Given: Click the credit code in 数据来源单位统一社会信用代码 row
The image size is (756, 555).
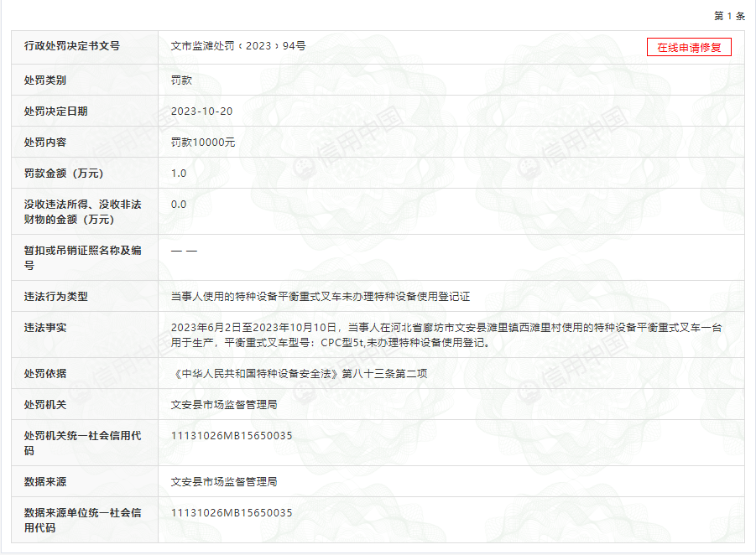Looking at the screenshot, I should tap(232, 512).
